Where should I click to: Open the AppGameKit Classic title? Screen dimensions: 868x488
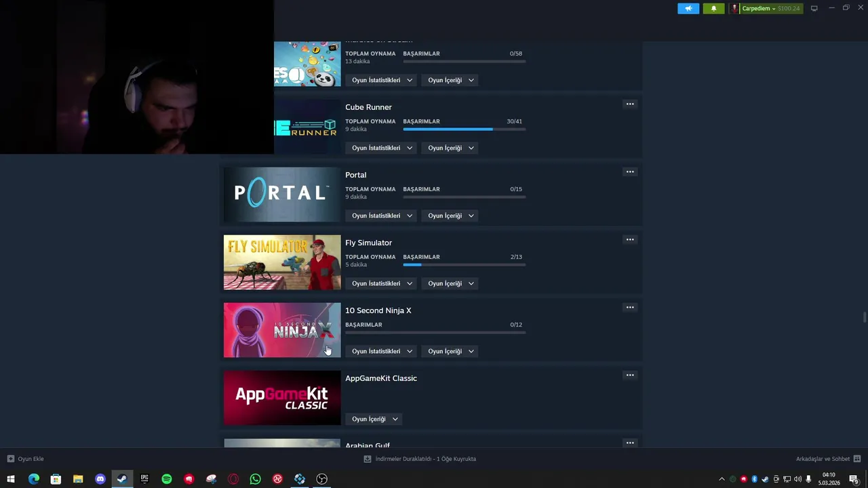(x=380, y=378)
